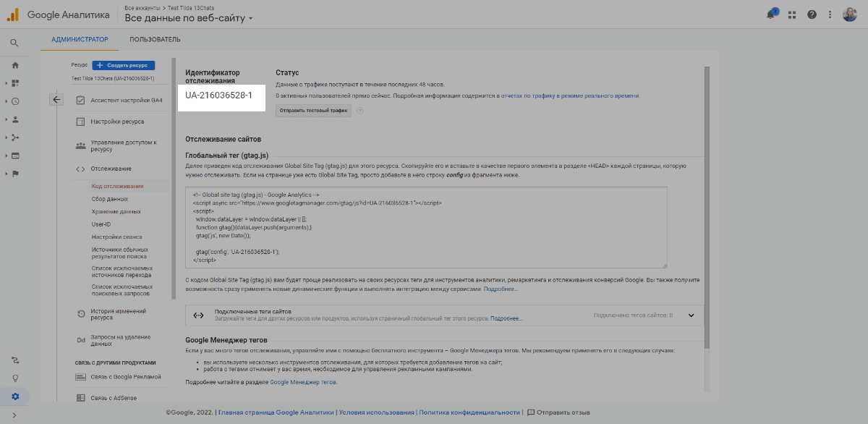This screenshot has height=424, width=868.
Task: Open 'Запросы на удаление данных'
Action: pyautogui.click(x=122, y=340)
